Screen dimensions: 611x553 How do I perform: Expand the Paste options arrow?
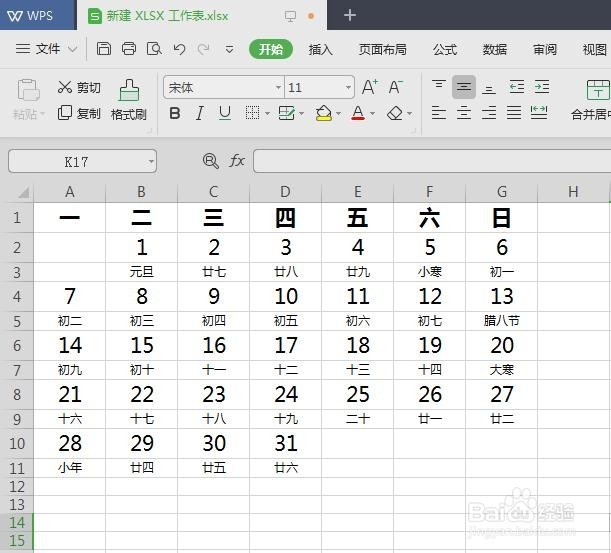click(42, 114)
